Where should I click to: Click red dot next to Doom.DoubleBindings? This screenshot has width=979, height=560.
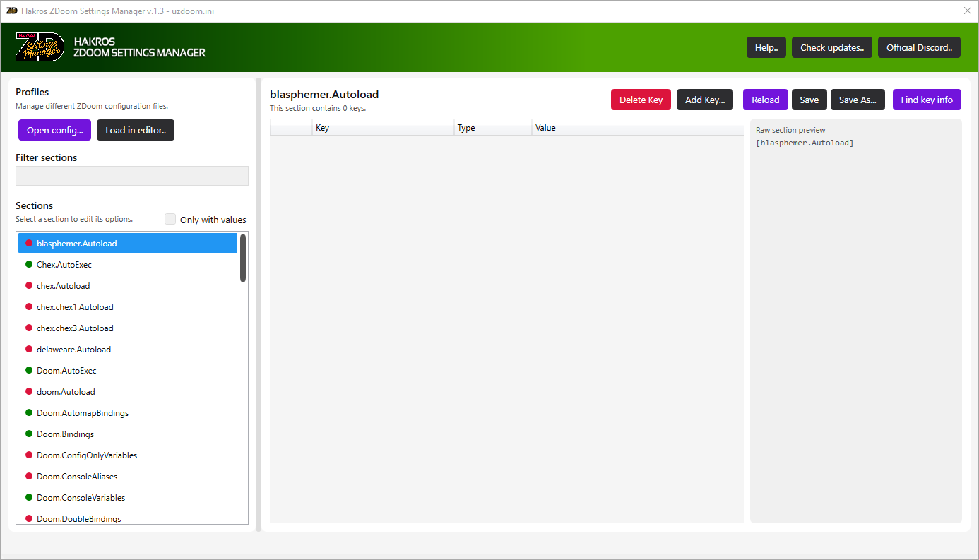pos(29,518)
